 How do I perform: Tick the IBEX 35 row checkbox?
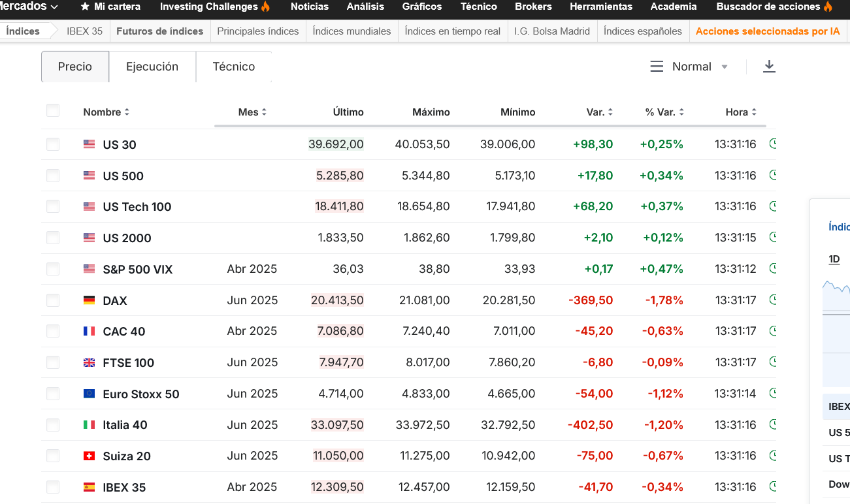tap(53, 487)
